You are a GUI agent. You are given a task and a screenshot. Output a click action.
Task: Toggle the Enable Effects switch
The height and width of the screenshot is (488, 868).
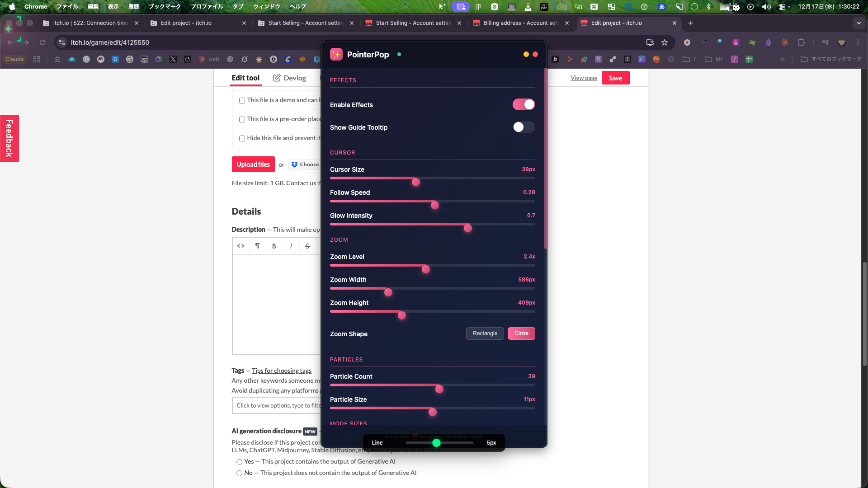point(524,104)
